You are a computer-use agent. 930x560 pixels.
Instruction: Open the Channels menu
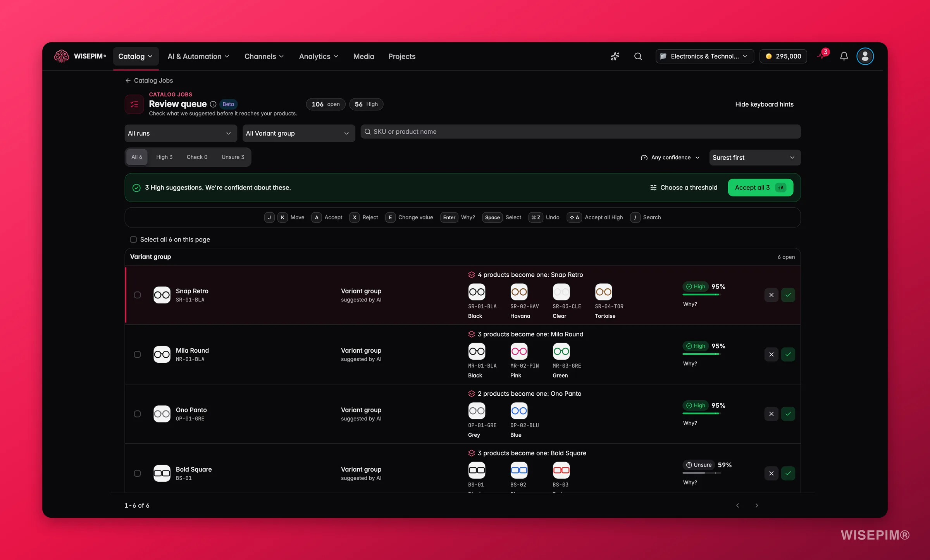[x=264, y=57]
